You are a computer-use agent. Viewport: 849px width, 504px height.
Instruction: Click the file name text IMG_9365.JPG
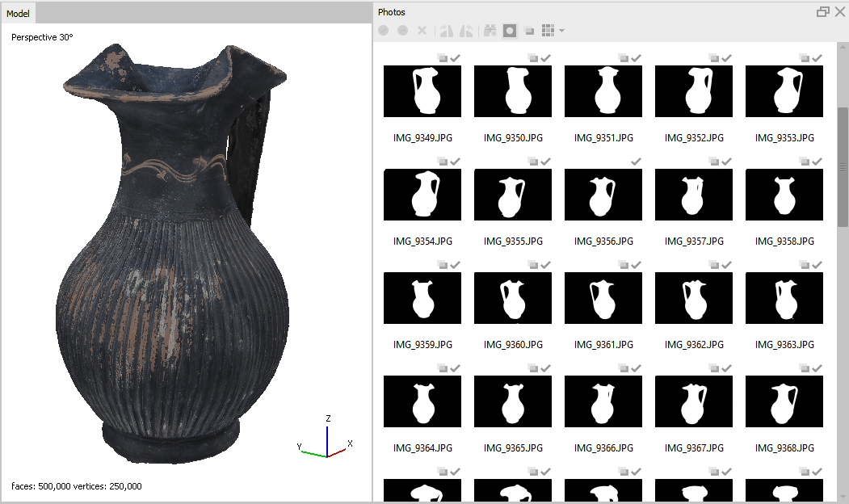point(513,447)
